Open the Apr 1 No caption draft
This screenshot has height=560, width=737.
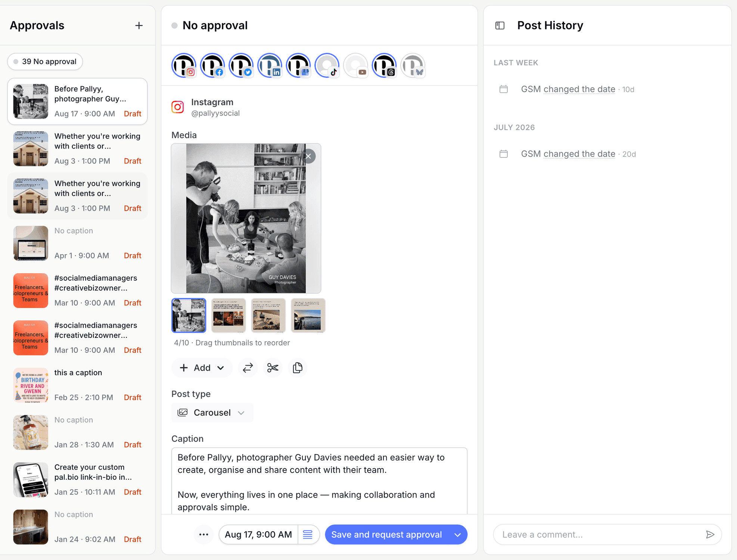tap(77, 243)
